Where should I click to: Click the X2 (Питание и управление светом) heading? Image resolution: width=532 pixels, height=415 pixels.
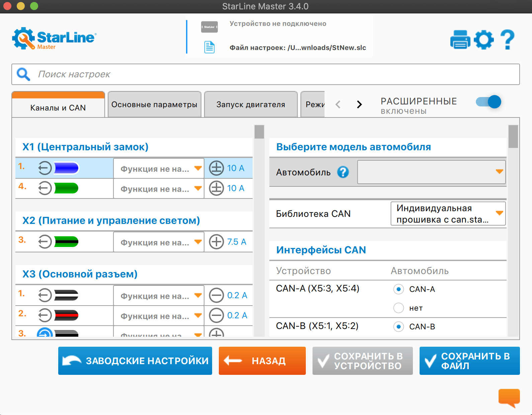pos(111,221)
